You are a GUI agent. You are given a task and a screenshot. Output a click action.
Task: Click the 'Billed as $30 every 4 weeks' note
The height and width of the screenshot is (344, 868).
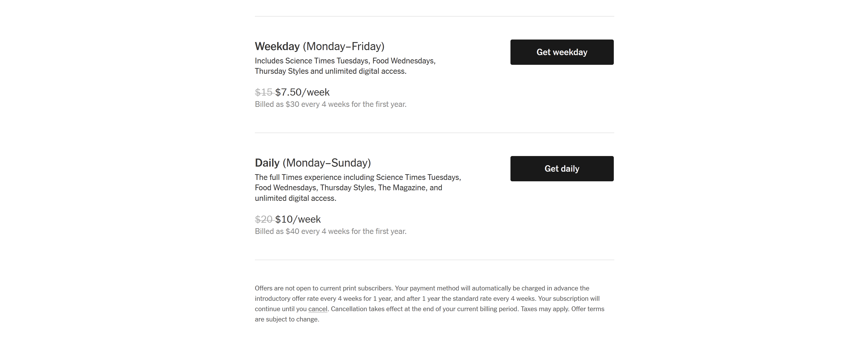point(330,104)
